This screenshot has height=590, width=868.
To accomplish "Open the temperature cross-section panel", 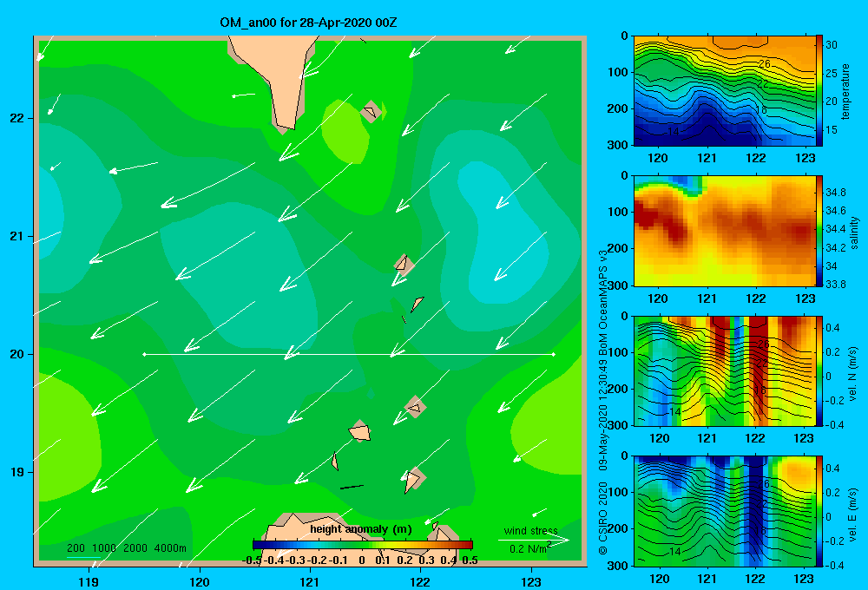I will click(724, 91).
